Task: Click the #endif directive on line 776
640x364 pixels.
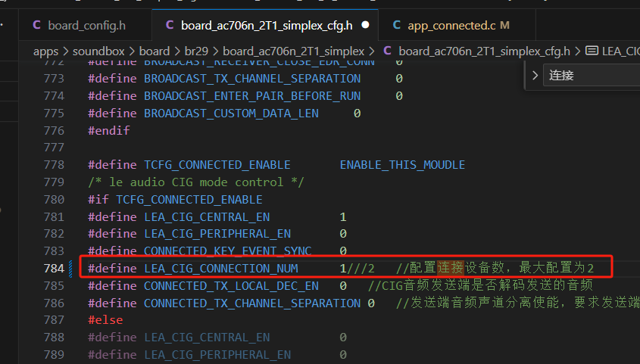Action: tap(108, 130)
